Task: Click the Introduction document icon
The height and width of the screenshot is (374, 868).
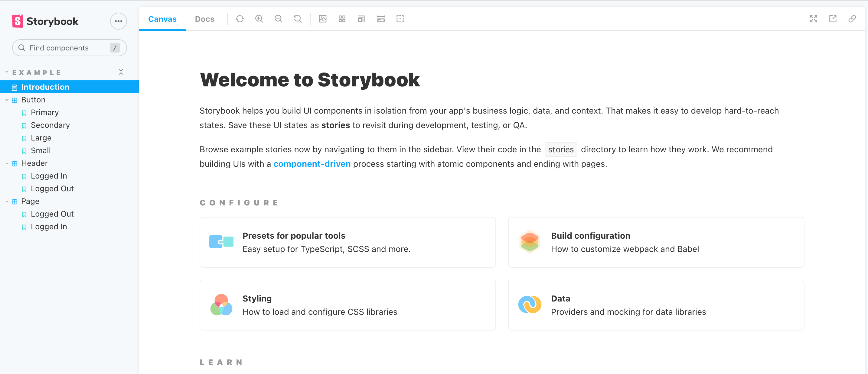Action: point(15,88)
